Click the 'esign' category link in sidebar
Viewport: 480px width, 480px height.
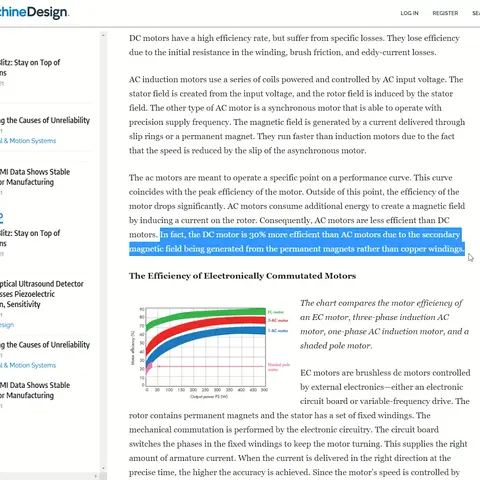(7, 325)
